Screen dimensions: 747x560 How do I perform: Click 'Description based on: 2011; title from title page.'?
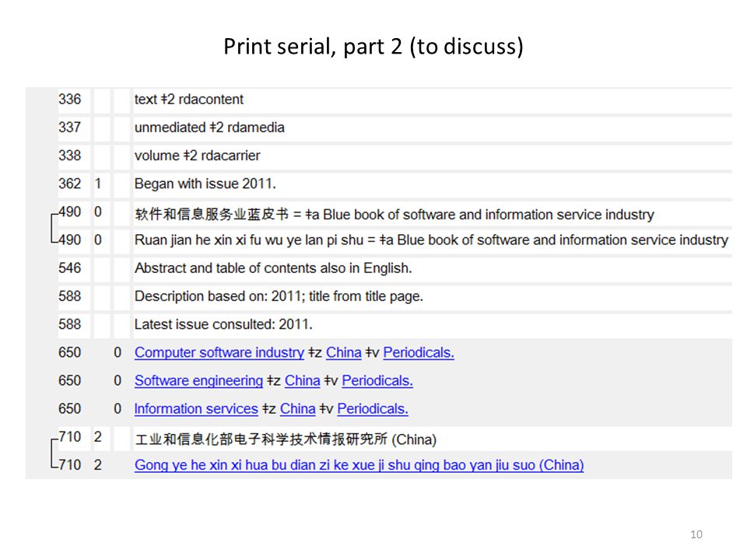point(279,296)
